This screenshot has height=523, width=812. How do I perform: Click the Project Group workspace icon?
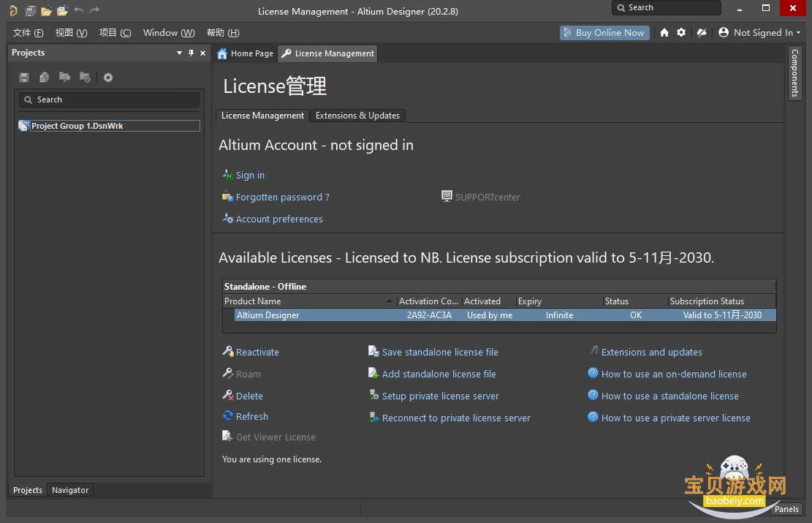(23, 126)
